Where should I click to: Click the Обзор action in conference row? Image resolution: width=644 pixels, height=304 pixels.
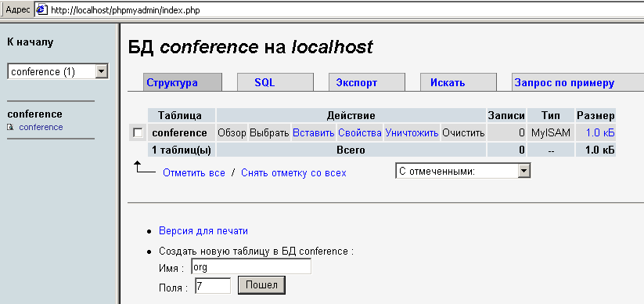pos(232,133)
